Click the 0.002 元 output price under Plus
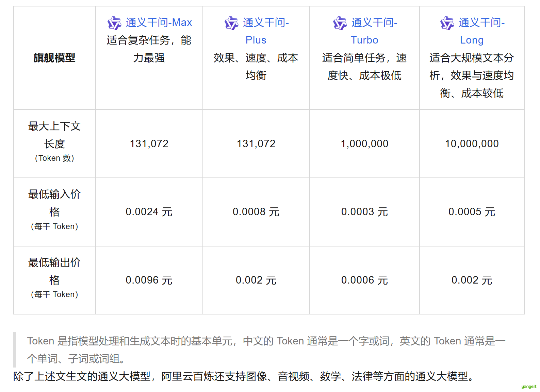This screenshot has height=392, width=540. click(256, 280)
